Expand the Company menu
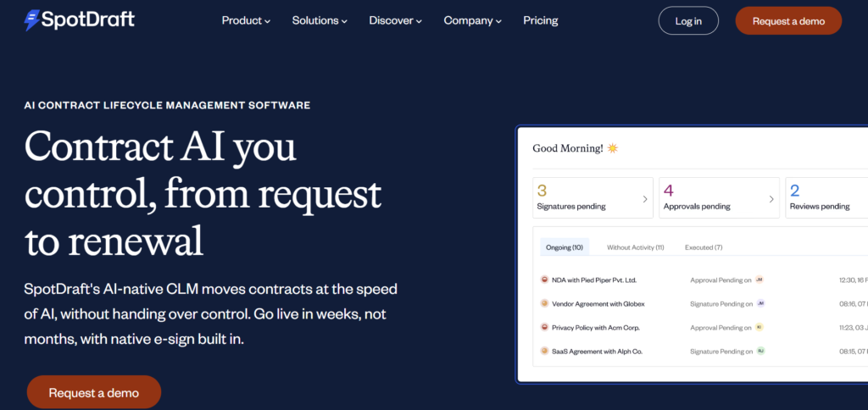 (x=472, y=21)
